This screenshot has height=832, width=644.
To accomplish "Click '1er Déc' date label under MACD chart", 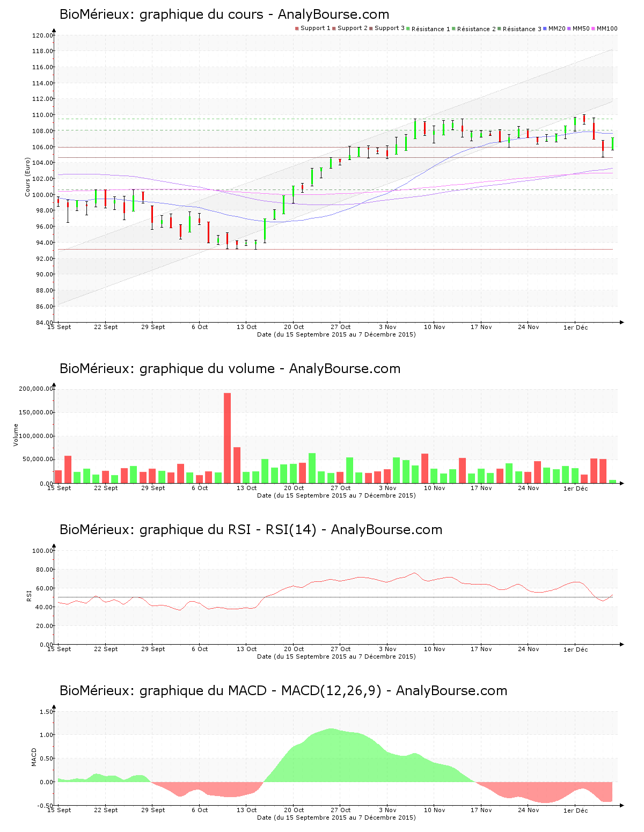I will pos(575,811).
